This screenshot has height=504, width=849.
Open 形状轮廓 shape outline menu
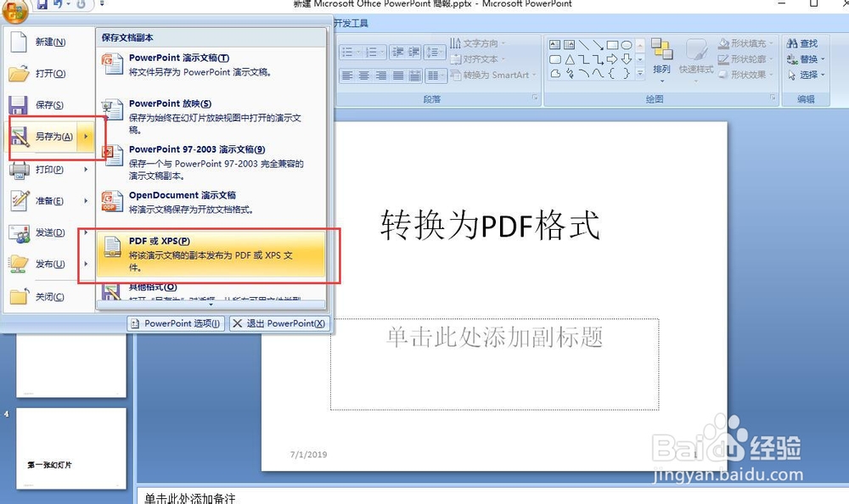(746, 59)
